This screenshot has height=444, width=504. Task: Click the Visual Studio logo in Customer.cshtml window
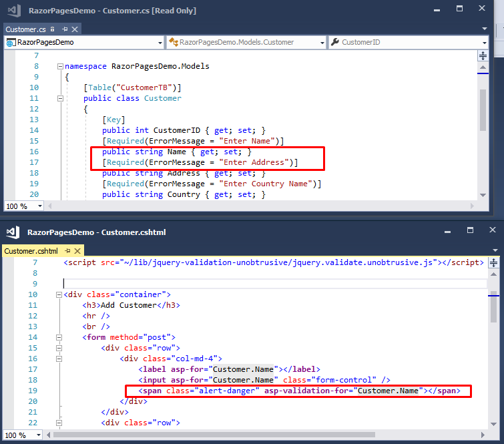tap(13, 232)
